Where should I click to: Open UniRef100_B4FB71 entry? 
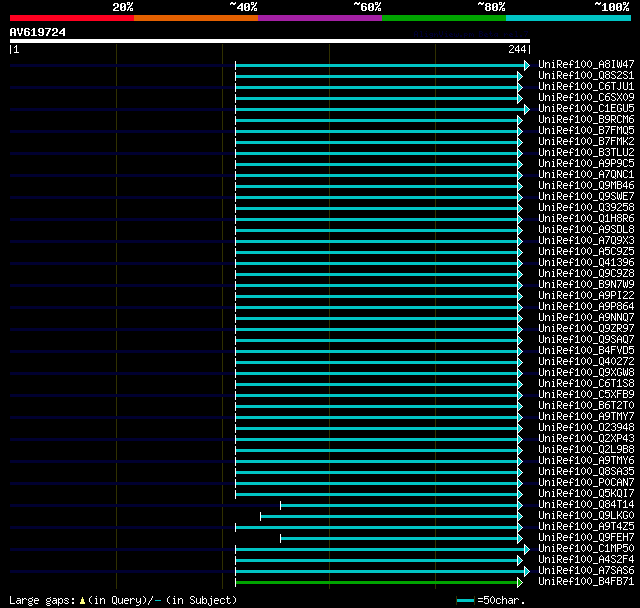click(x=586, y=582)
